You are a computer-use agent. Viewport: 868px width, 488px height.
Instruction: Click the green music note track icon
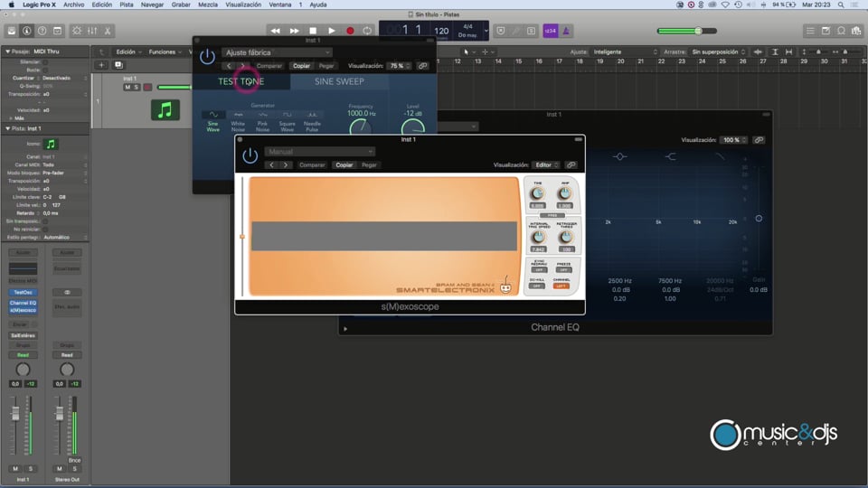(165, 109)
